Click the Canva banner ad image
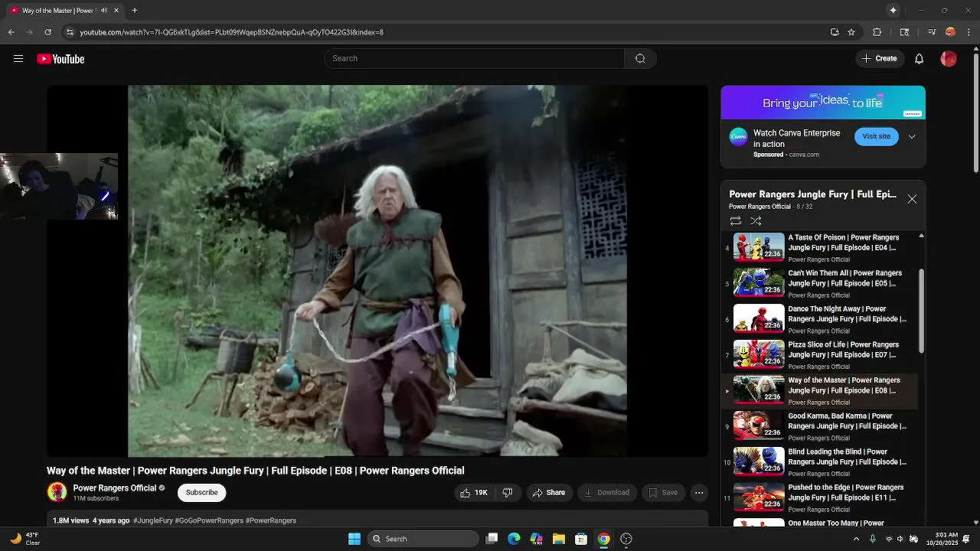This screenshot has height=551, width=980. 823,103
